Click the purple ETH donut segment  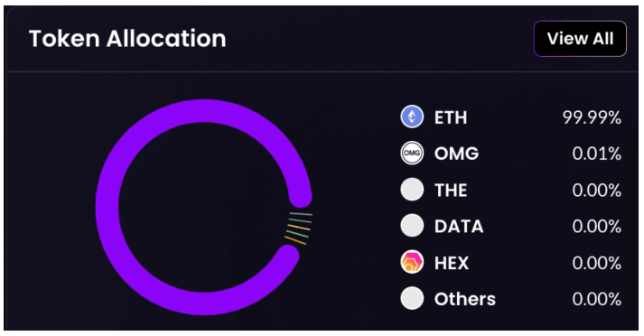(107, 207)
